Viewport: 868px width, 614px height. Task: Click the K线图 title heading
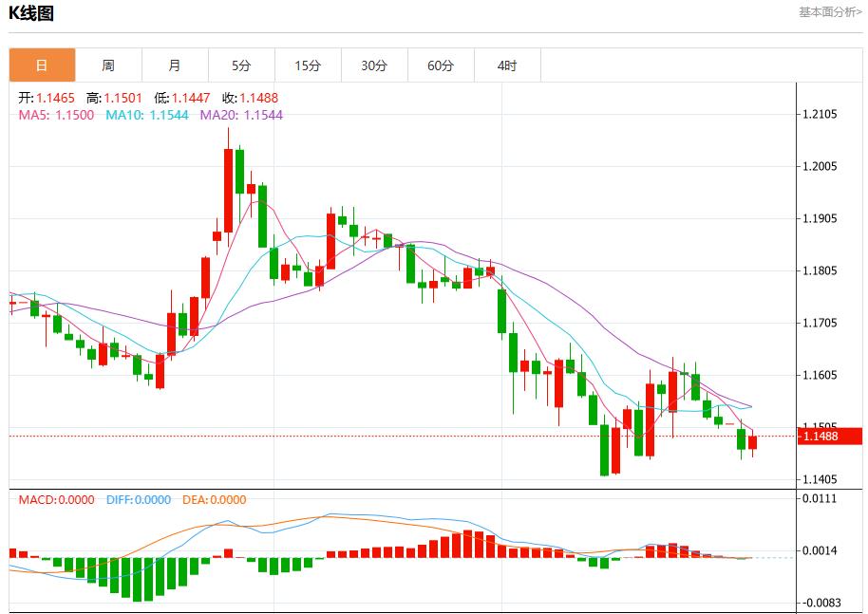(x=32, y=13)
